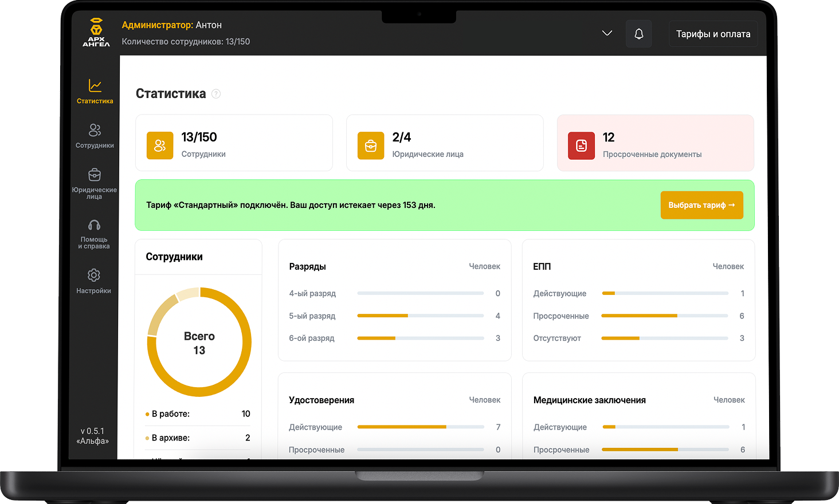Click the v 0.5.1 «Альфа» version label
The image size is (839, 504).
(x=92, y=436)
